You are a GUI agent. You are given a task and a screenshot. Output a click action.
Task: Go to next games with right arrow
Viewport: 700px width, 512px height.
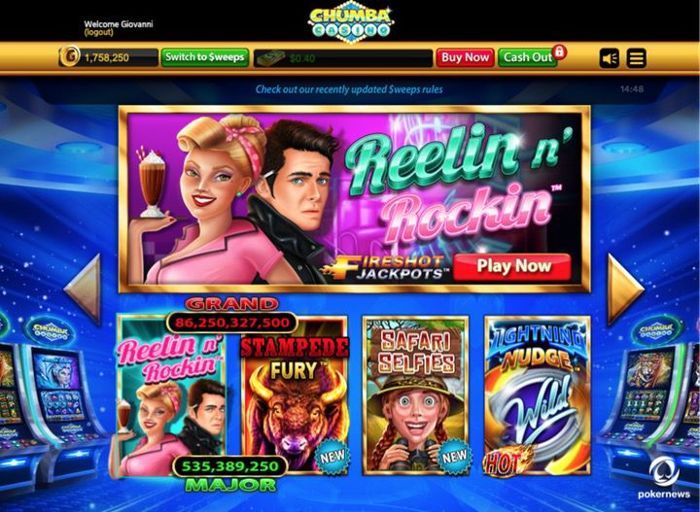[625, 288]
